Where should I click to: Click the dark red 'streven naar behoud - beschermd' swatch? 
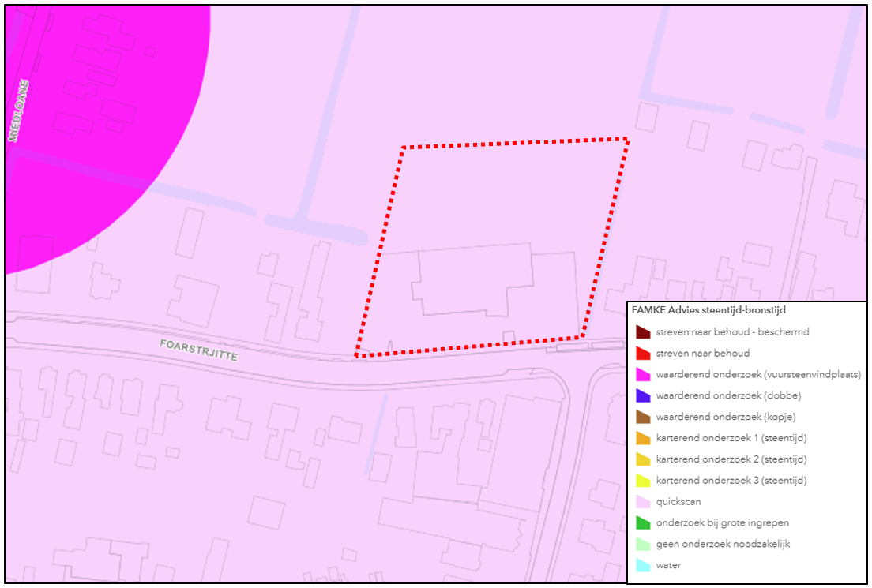pyautogui.click(x=643, y=332)
